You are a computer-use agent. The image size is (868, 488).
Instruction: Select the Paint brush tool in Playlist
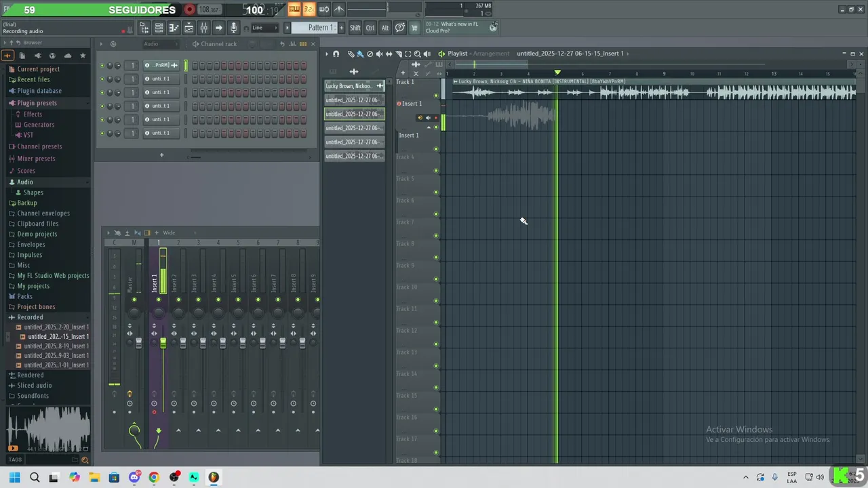click(x=360, y=54)
